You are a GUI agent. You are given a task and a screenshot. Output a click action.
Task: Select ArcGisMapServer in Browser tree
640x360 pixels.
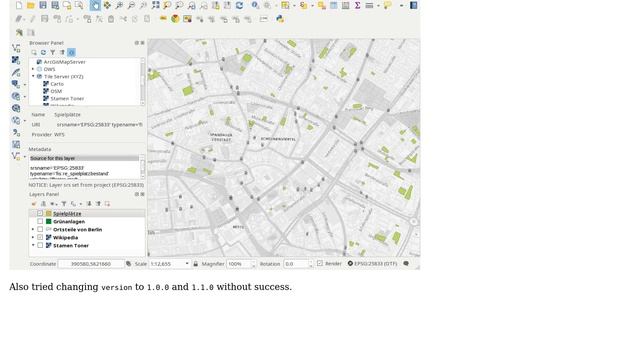click(x=64, y=62)
